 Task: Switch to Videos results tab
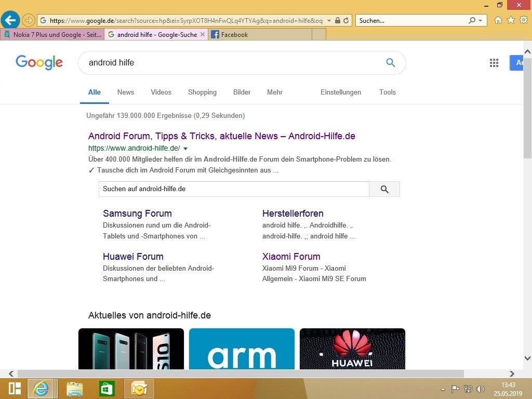(x=161, y=92)
